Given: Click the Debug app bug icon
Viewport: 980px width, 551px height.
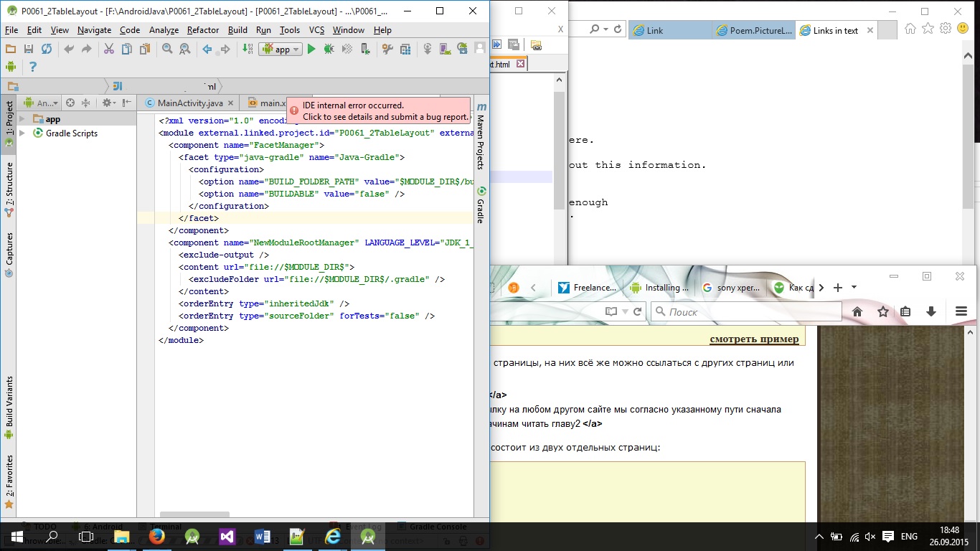Looking at the screenshot, I should [329, 49].
